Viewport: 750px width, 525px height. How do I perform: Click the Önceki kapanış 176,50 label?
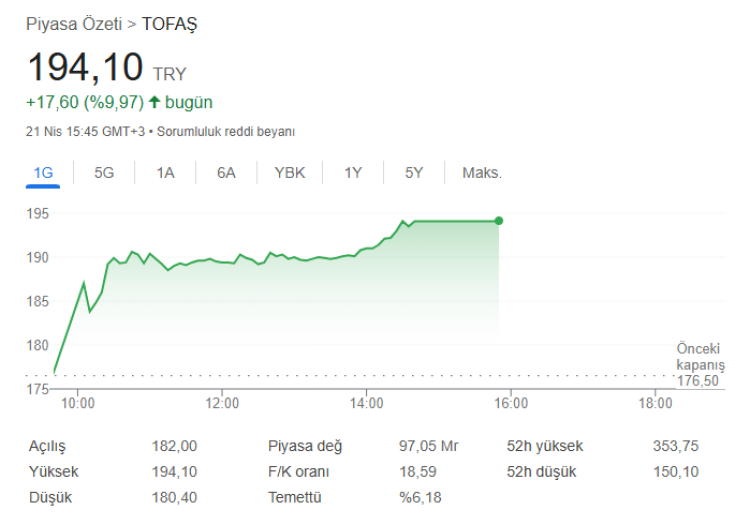[x=700, y=365]
